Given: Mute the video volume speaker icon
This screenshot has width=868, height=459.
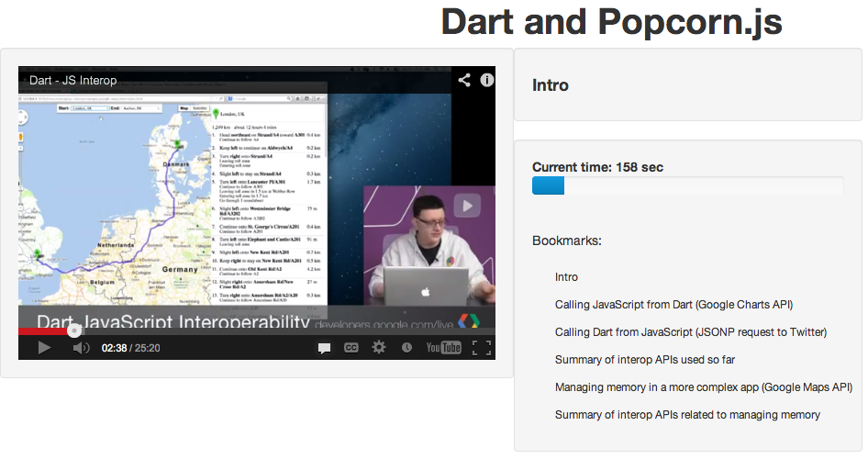Looking at the screenshot, I should point(81,348).
